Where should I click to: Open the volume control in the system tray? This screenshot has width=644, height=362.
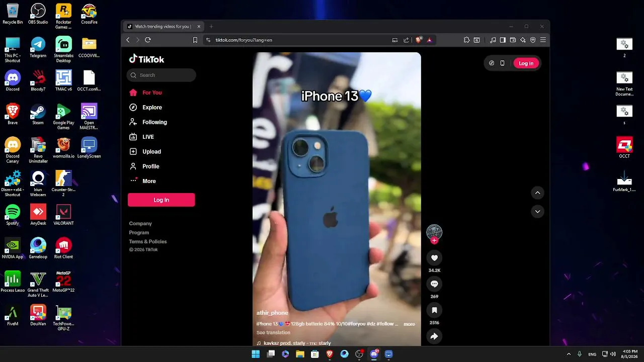[x=613, y=354]
